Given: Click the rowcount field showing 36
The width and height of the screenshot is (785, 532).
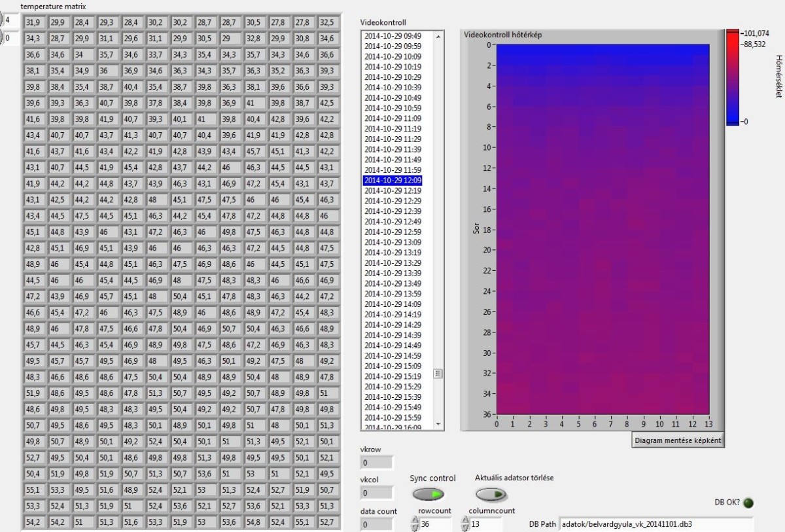Looking at the screenshot, I should tap(435, 524).
